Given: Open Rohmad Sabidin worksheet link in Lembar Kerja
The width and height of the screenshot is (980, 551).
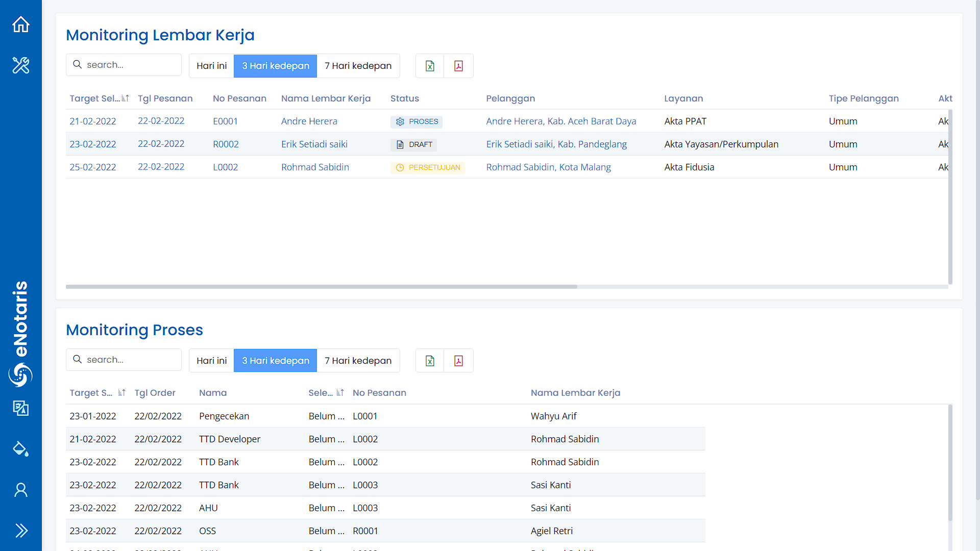Looking at the screenshot, I should (x=315, y=167).
